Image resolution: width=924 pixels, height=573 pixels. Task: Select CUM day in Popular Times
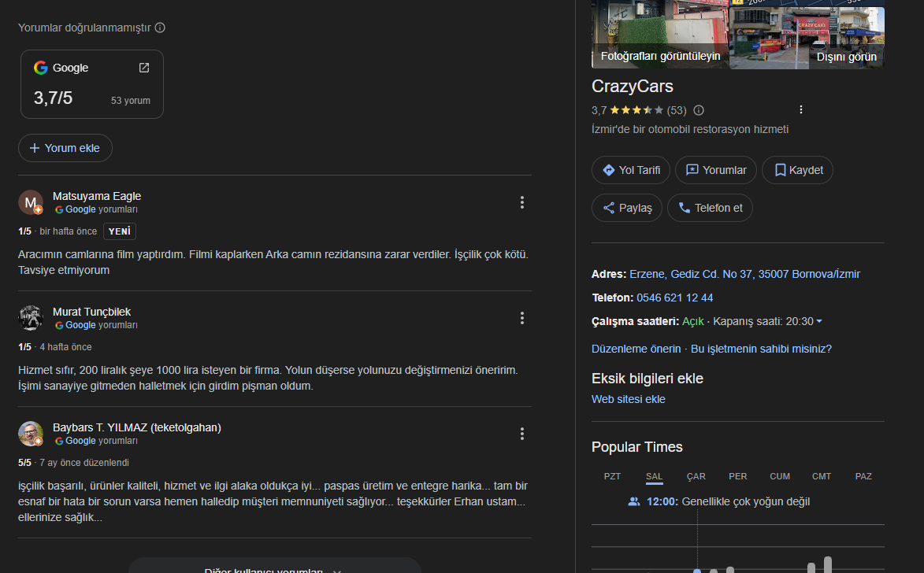[780, 476]
